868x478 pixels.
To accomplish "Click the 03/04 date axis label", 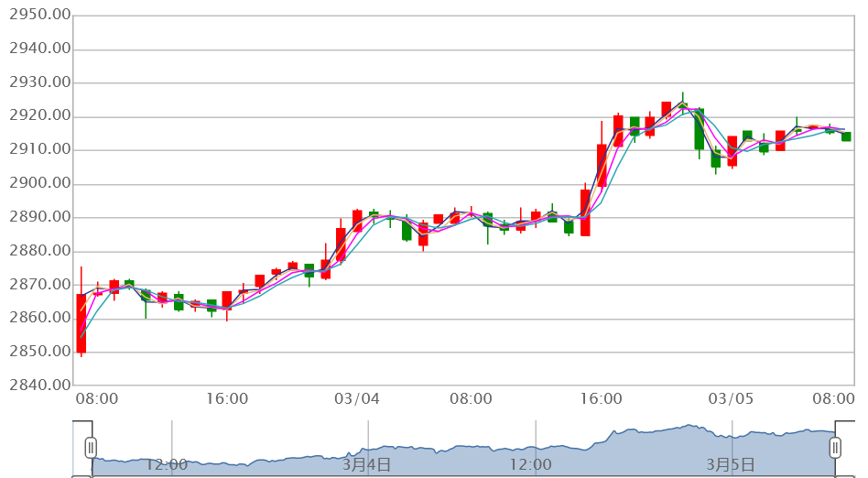I will [357, 399].
